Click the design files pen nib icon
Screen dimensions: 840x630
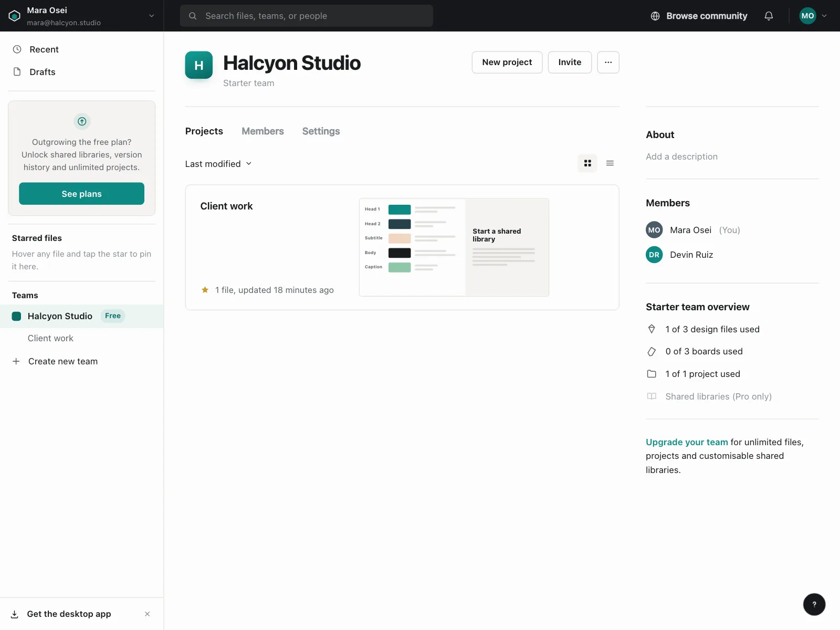click(x=652, y=329)
